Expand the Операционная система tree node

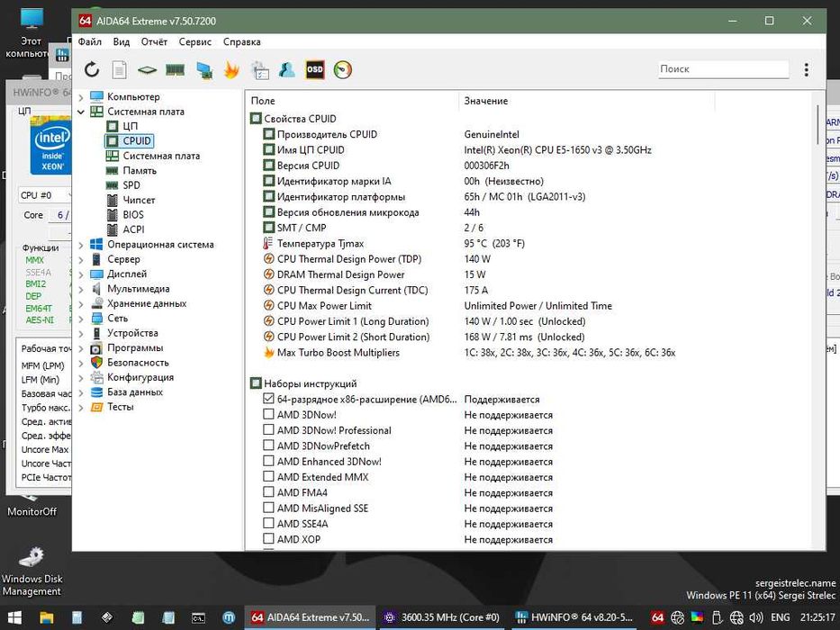click(81, 245)
